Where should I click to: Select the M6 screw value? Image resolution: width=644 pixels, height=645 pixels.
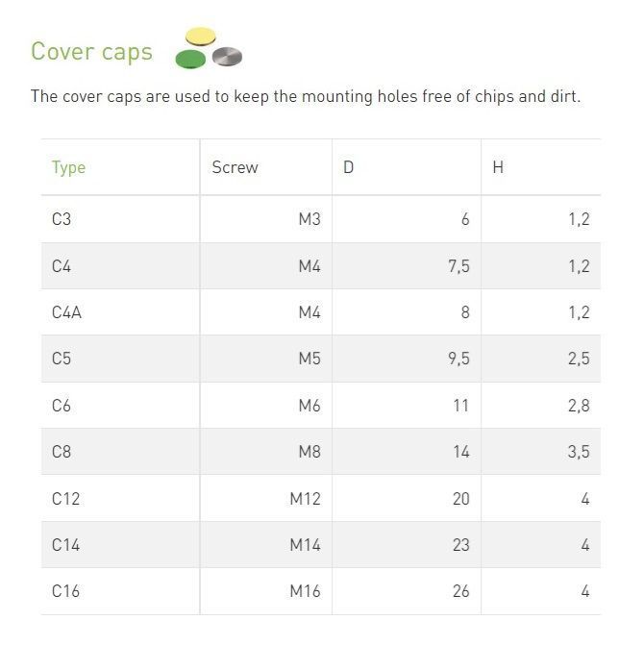point(309,405)
